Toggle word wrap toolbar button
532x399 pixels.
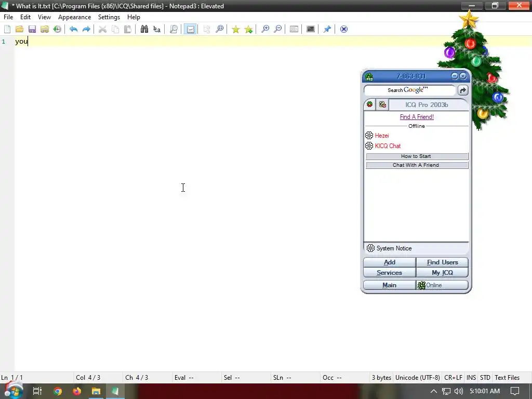tap(190, 29)
